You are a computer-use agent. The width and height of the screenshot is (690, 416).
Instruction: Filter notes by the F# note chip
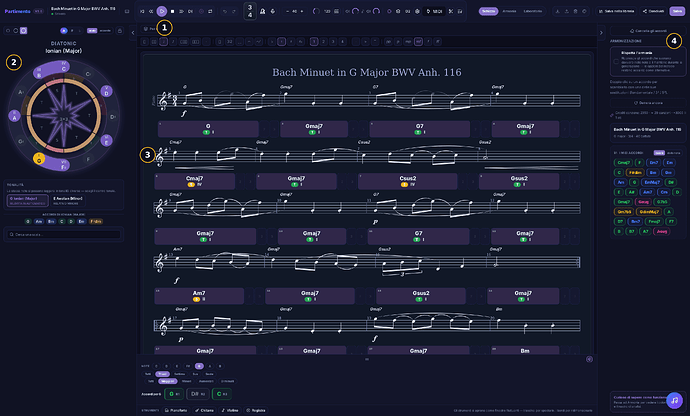tap(188, 366)
